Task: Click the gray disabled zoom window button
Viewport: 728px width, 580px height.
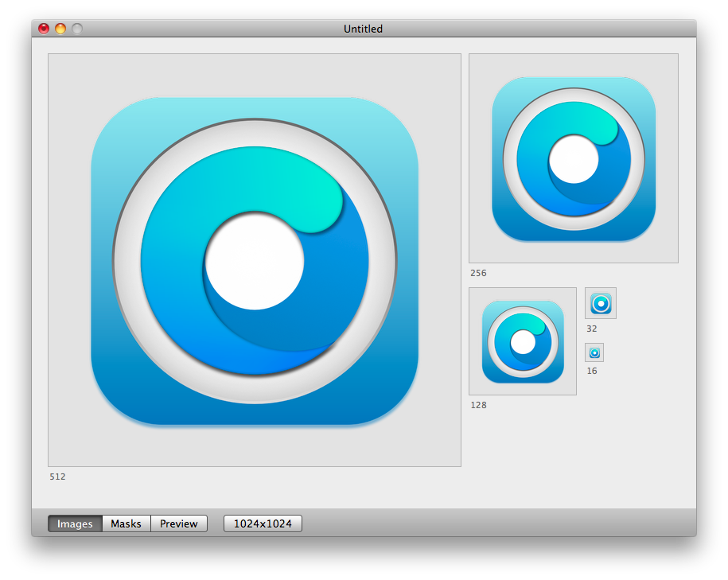Action: (77, 29)
